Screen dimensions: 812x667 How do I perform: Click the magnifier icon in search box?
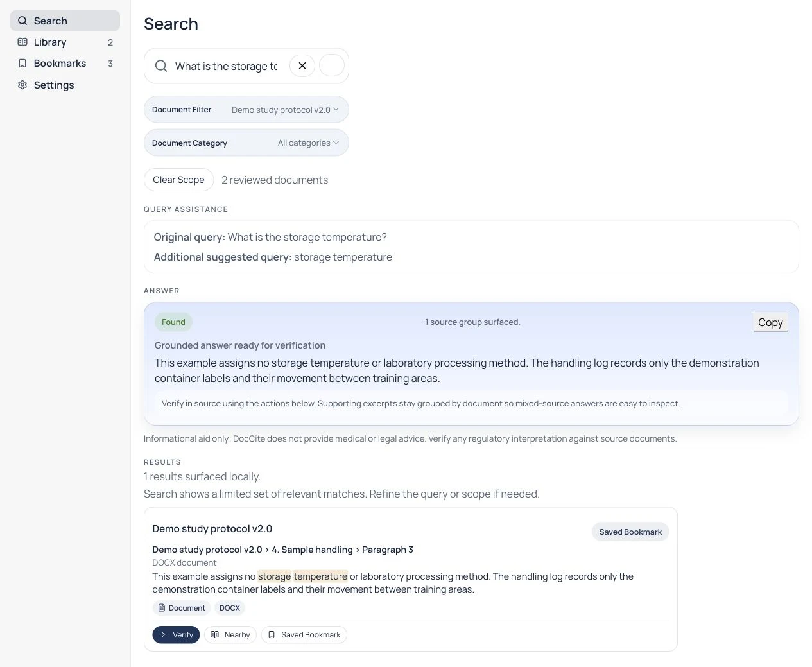161,66
